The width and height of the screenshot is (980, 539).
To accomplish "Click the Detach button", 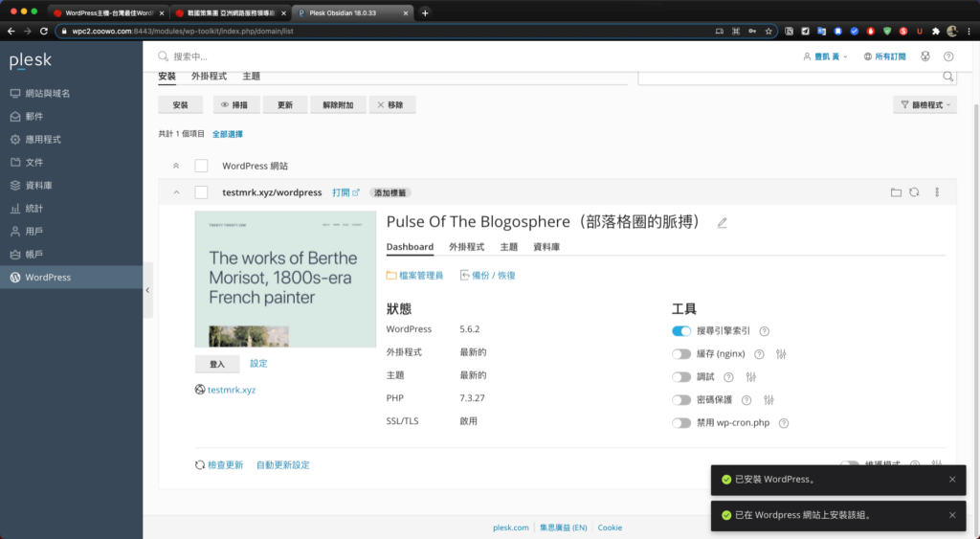I will tap(338, 105).
